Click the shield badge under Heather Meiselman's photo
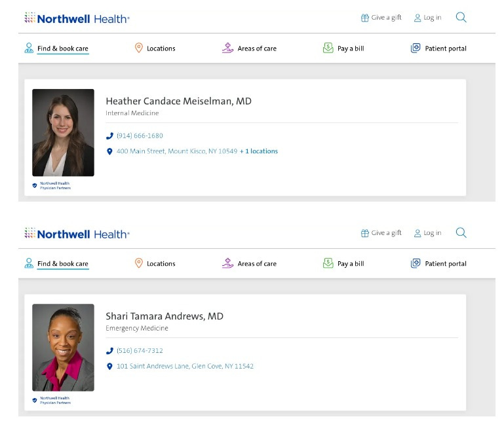 pyautogui.click(x=35, y=185)
